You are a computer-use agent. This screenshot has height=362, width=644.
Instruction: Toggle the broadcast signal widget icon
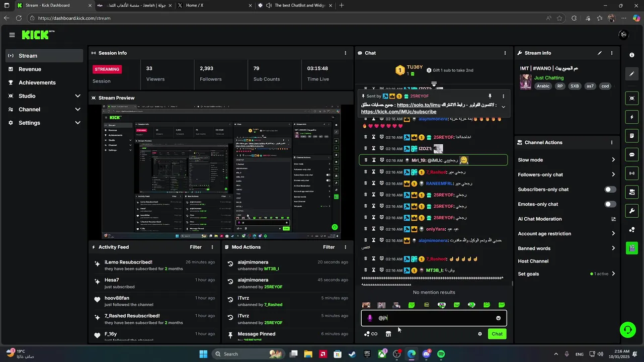click(632, 173)
